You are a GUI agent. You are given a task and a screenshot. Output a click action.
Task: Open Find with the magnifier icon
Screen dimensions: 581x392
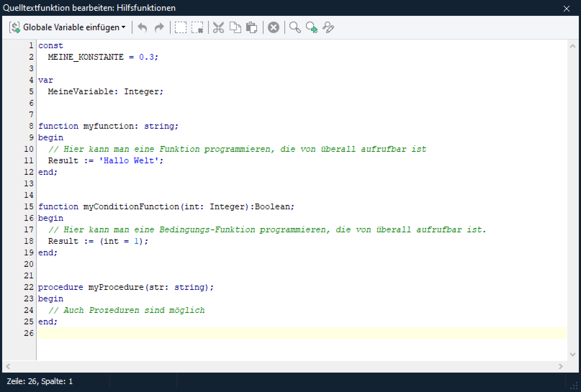[295, 27]
